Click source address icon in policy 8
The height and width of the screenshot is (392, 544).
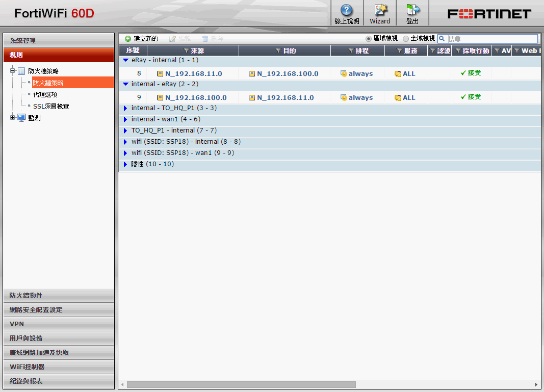pos(160,73)
